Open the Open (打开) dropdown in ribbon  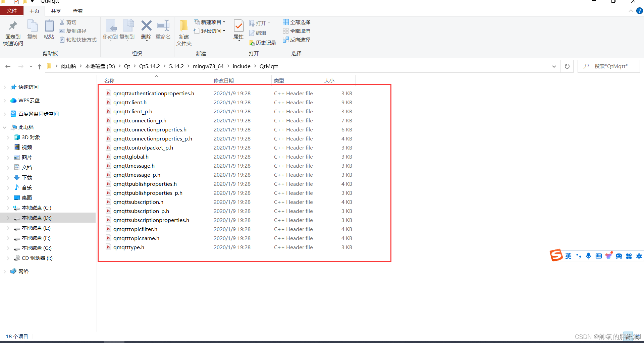point(260,23)
